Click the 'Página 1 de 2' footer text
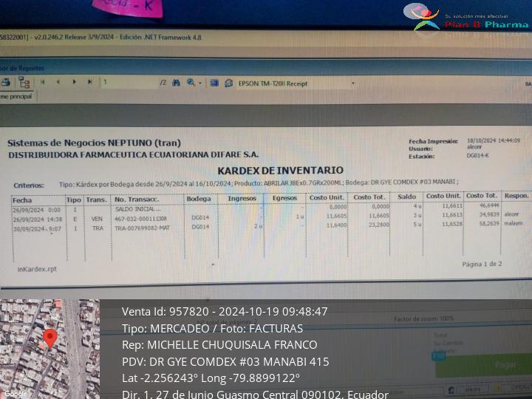The width and height of the screenshot is (532, 399). [x=482, y=264]
